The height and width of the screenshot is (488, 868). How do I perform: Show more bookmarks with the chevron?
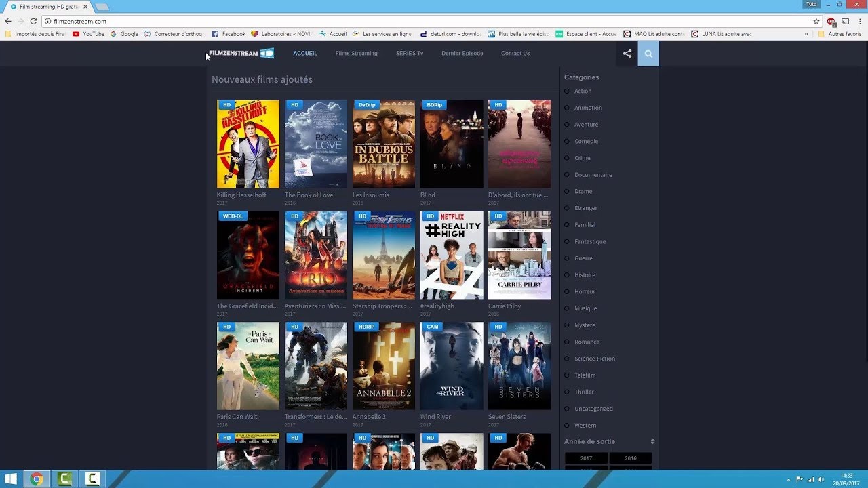(x=806, y=34)
